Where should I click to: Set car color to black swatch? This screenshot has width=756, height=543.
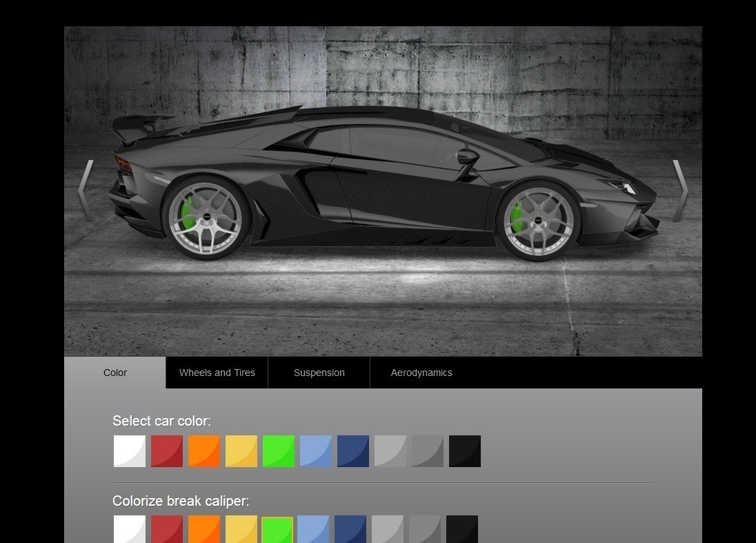(x=465, y=451)
